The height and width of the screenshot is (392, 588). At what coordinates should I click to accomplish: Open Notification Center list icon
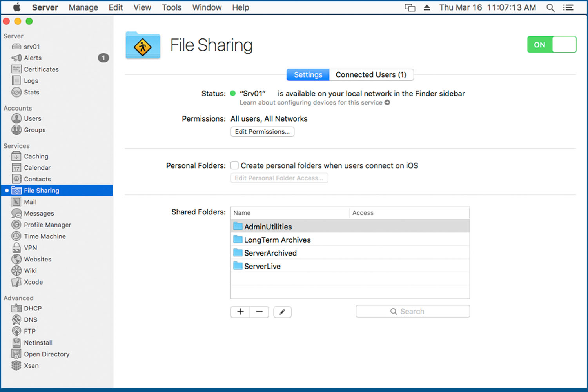(x=568, y=7)
